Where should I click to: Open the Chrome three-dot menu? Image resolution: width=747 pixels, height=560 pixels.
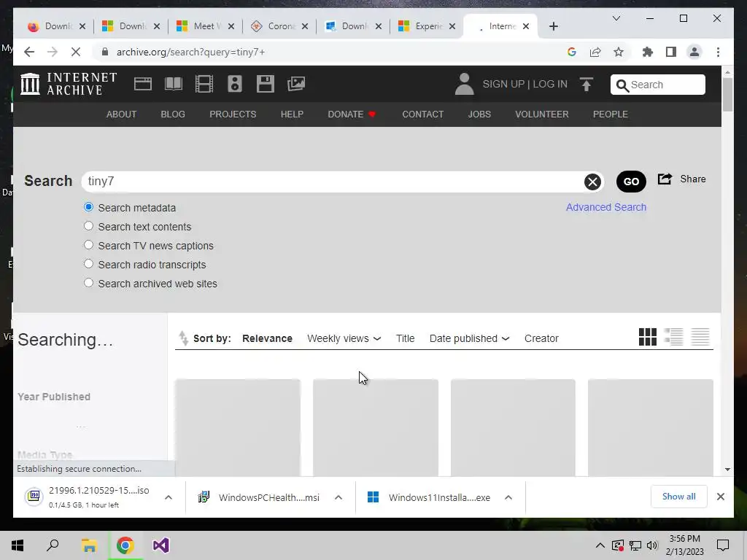tap(718, 52)
